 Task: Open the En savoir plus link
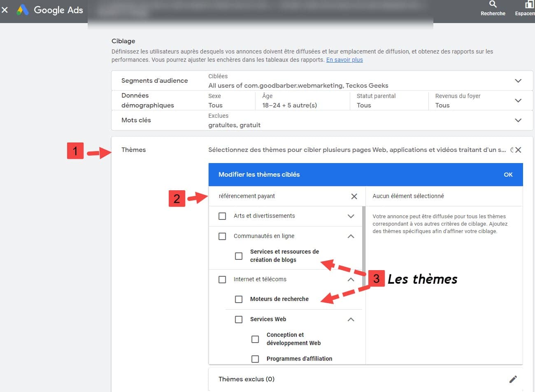pos(344,60)
